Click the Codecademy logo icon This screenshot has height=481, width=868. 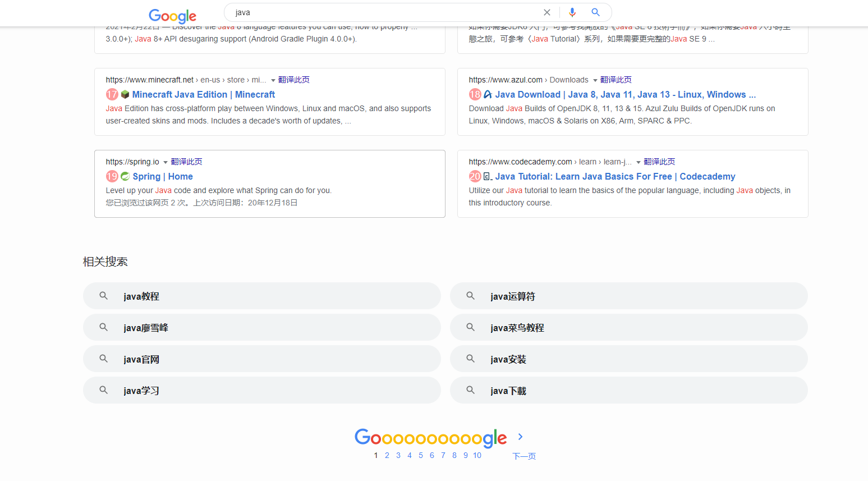(487, 176)
